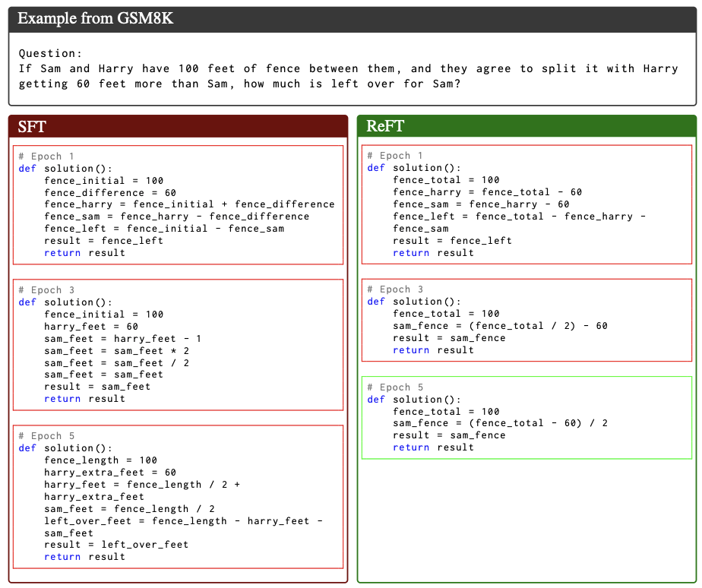Click line 'fence_harry = fence_total - 60'
The height and width of the screenshot is (588, 702).
tap(488, 192)
